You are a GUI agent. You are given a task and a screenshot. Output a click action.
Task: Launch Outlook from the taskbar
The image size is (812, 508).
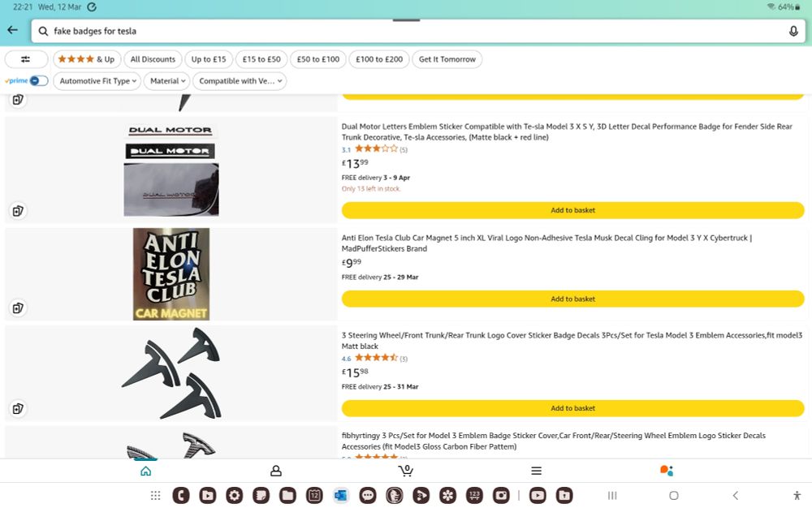341,496
